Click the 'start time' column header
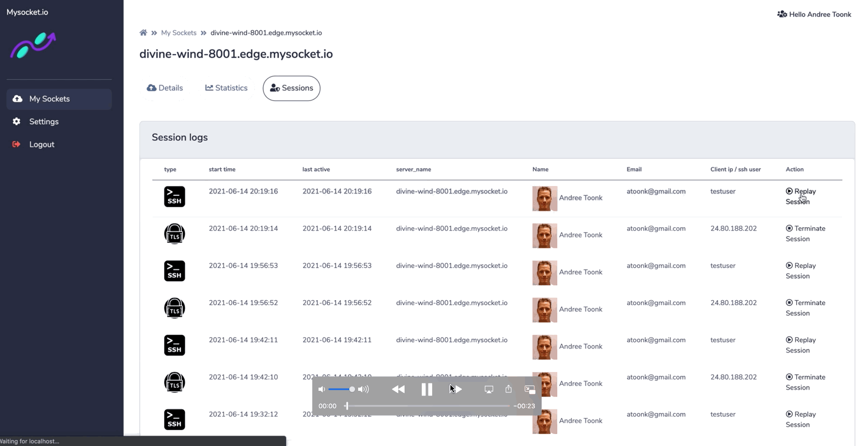868x446 pixels. [x=222, y=169]
